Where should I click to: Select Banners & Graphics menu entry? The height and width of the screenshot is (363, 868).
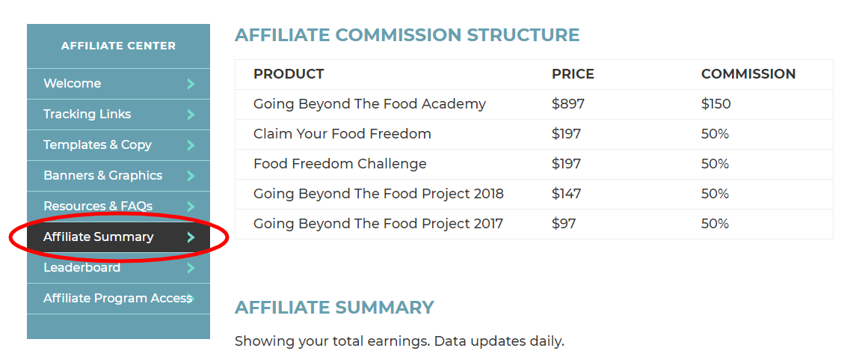[x=118, y=176]
